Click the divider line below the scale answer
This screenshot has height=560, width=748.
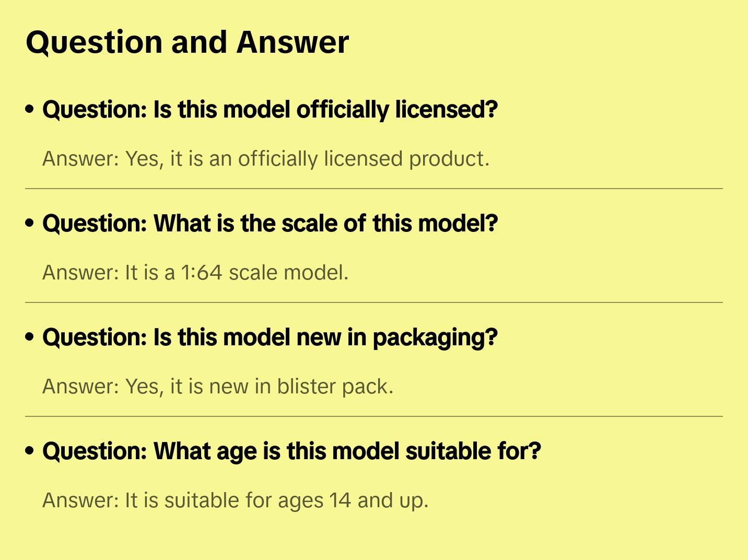tap(374, 302)
